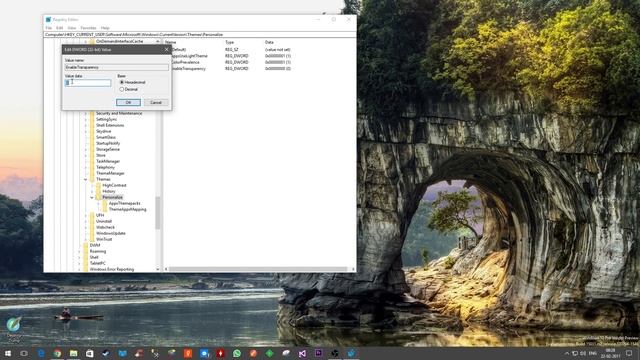Select the ThemeManager key
This screenshot has height=360, width=640.
tap(110, 173)
